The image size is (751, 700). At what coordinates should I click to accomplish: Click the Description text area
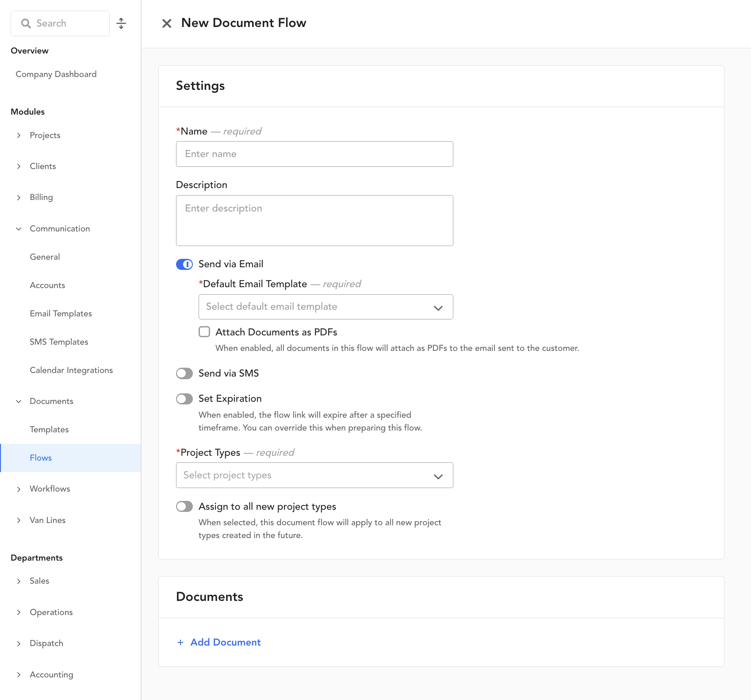click(314, 220)
